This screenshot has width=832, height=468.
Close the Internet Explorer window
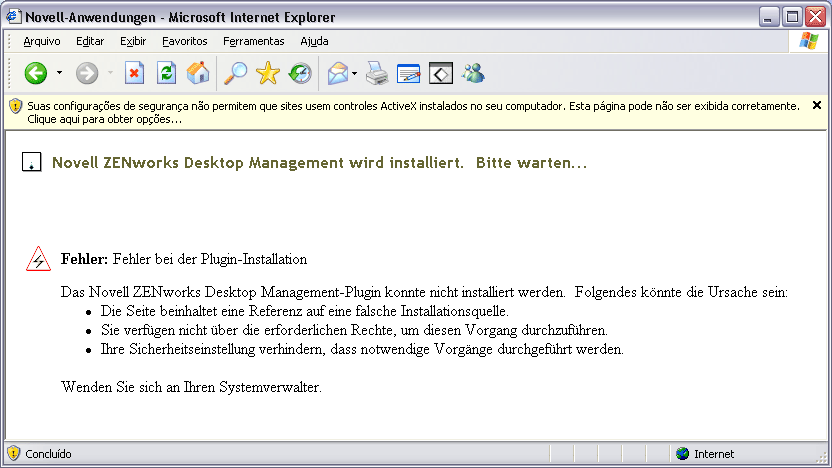(816, 16)
